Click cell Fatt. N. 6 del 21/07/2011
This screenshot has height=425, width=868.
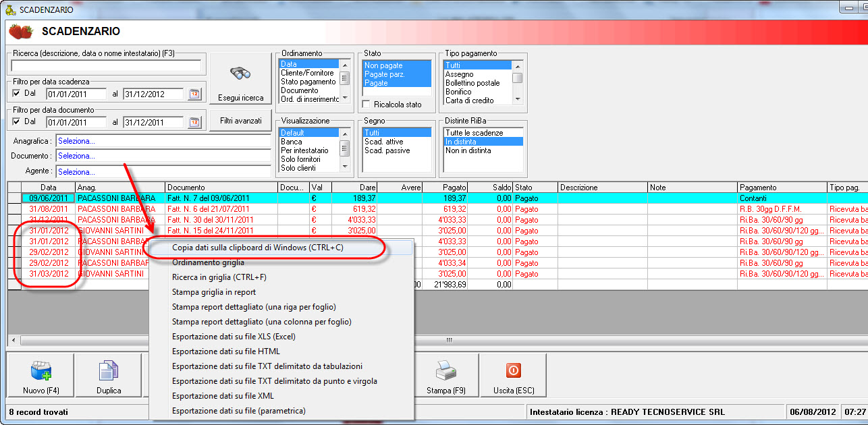(221, 209)
